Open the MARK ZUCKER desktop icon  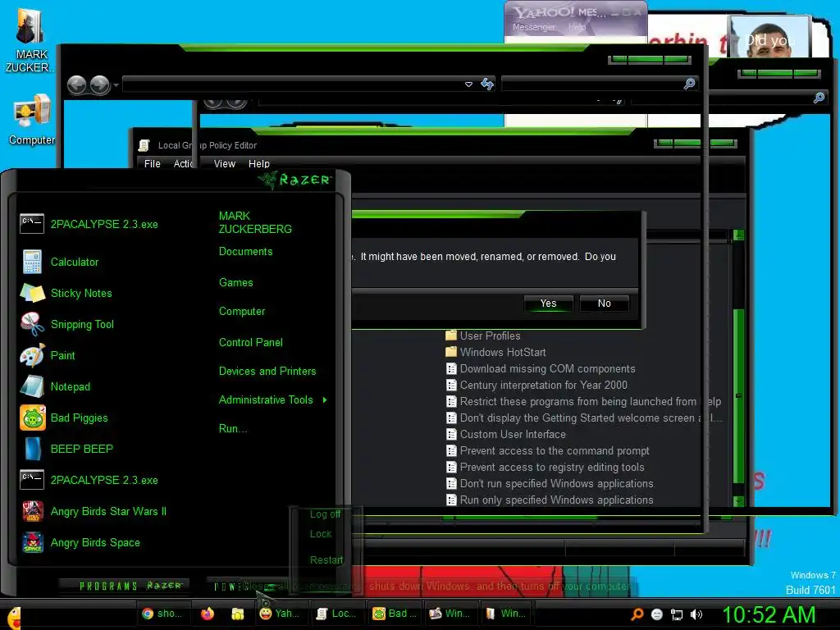pos(30,41)
